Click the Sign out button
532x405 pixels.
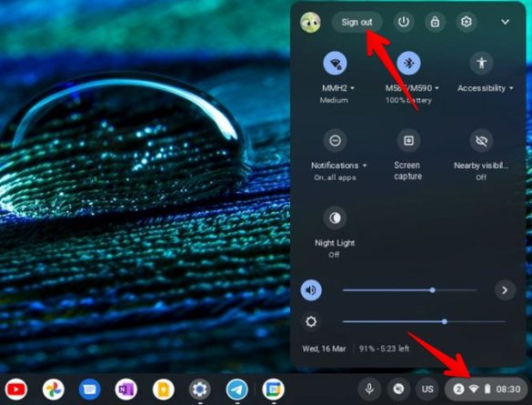[356, 22]
